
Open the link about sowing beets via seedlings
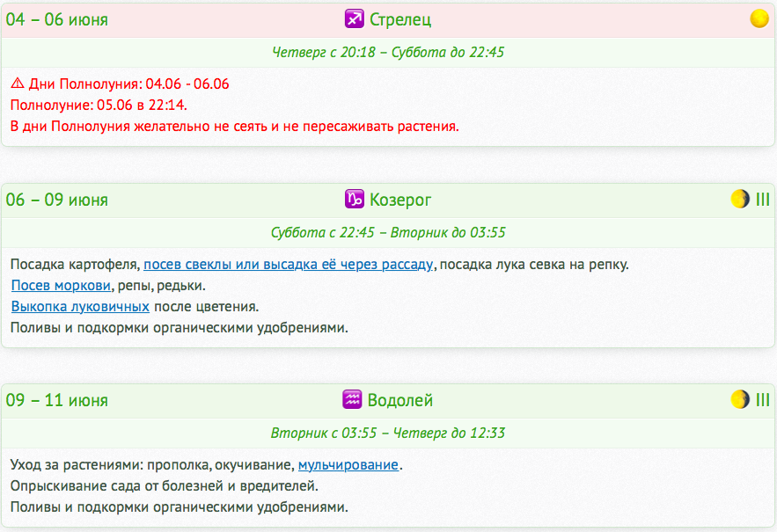tap(289, 265)
